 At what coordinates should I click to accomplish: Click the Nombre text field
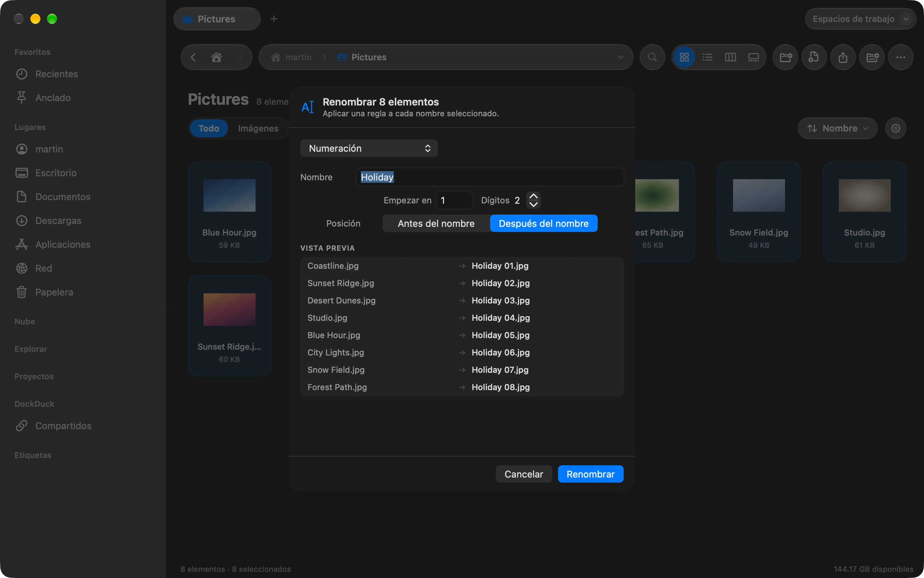click(x=490, y=177)
